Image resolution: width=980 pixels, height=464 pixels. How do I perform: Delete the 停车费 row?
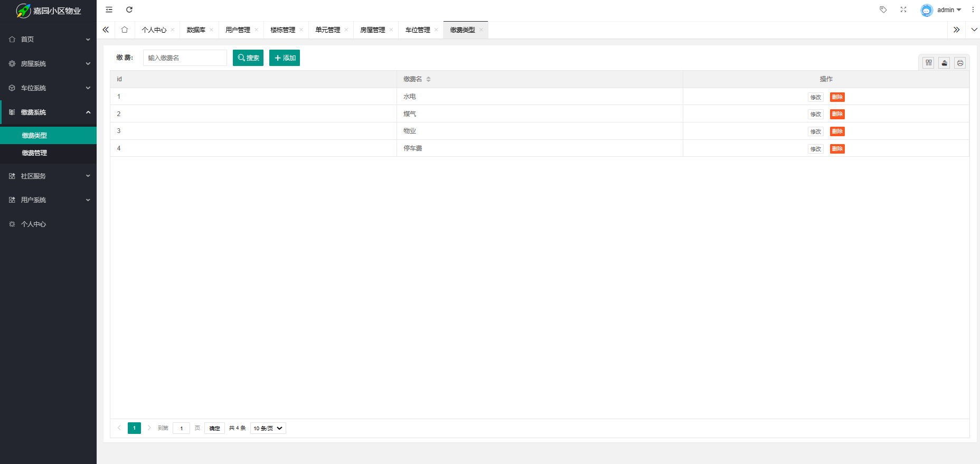click(x=837, y=149)
